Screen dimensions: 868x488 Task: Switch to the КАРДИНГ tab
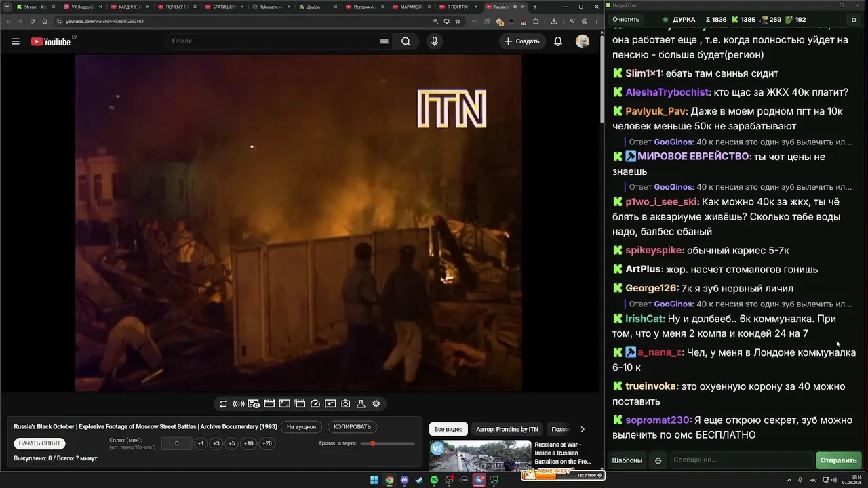pyautogui.click(x=129, y=7)
